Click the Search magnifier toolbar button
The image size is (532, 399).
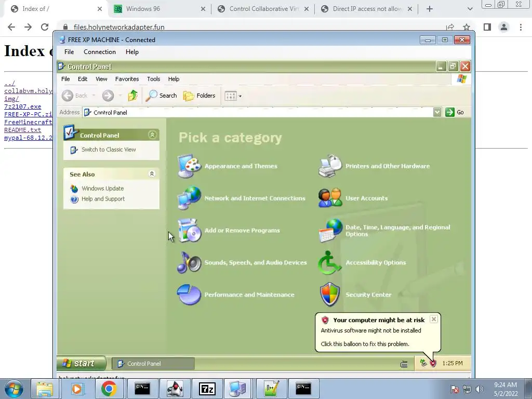pyautogui.click(x=161, y=96)
